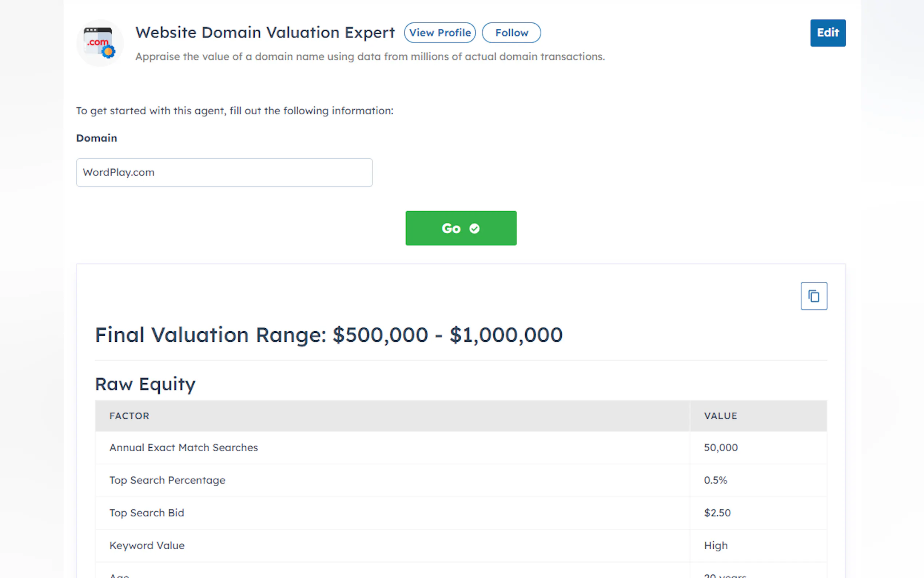Focus the Domain input field
The image size is (924, 578).
224,173
